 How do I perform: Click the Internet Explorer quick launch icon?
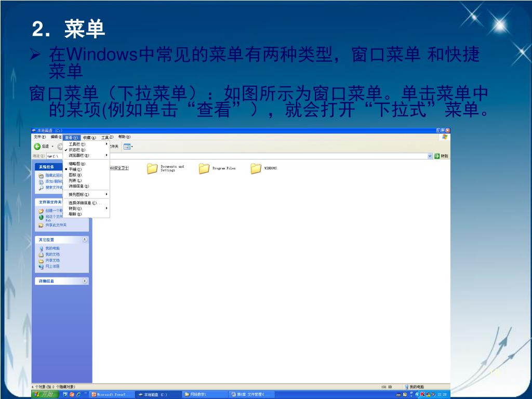coord(79,395)
